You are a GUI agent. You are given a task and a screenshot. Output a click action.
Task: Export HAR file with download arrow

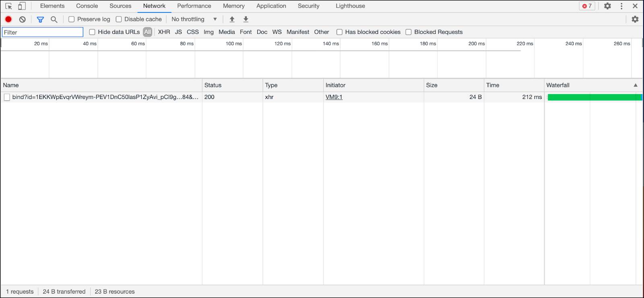pos(246,19)
